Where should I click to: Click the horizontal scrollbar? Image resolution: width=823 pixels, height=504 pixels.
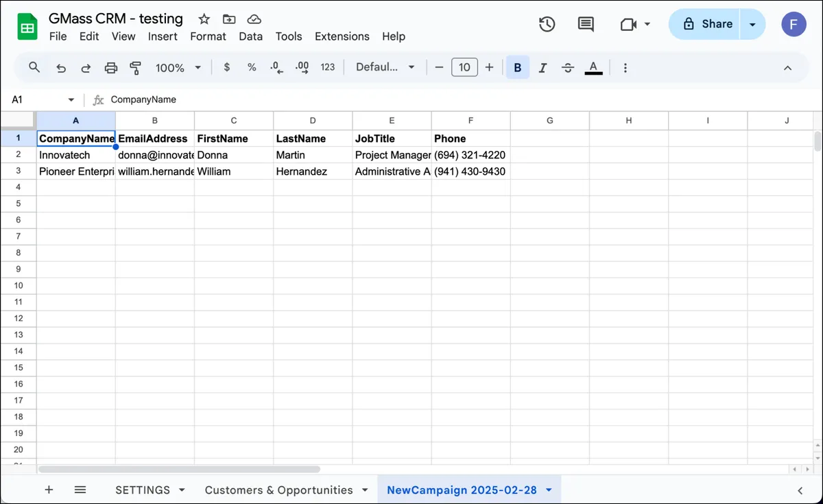pyautogui.click(x=180, y=469)
